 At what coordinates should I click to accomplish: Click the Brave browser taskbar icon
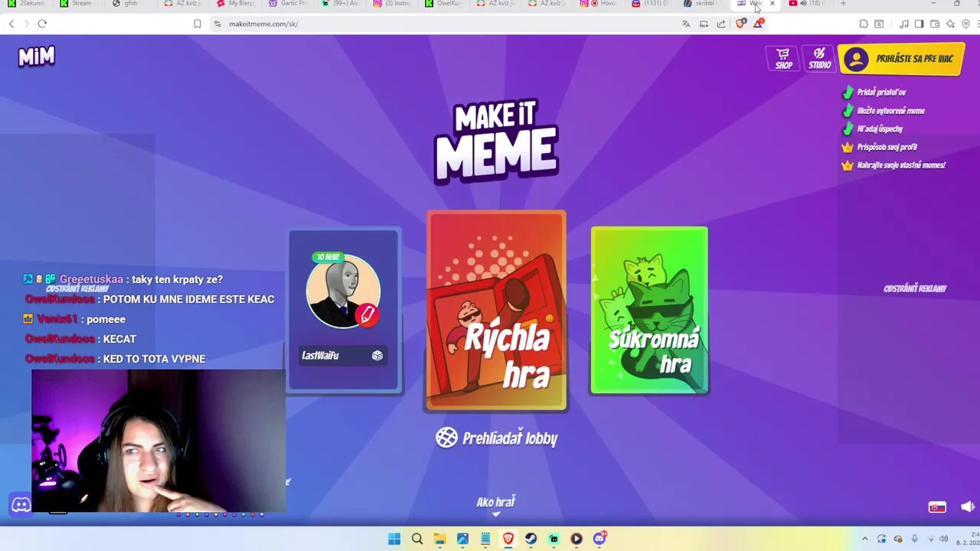pyautogui.click(x=508, y=539)
